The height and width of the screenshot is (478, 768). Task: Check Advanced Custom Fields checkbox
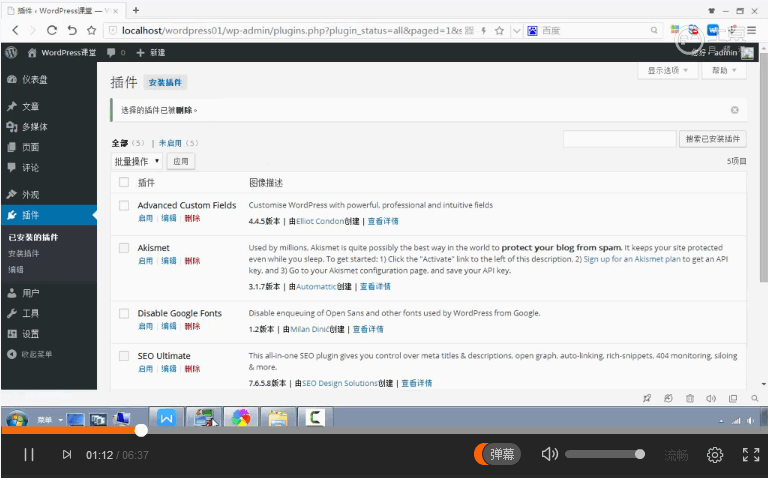pyautogui.click(x=124, y=205)
